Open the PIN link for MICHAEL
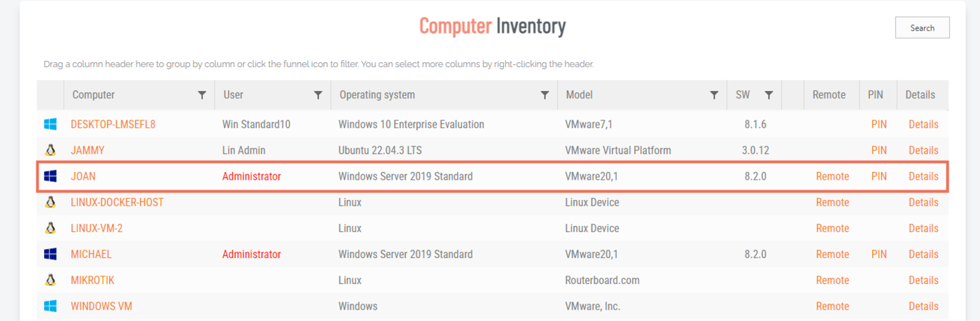Screen dimensions: 980x321 [878, 254]
